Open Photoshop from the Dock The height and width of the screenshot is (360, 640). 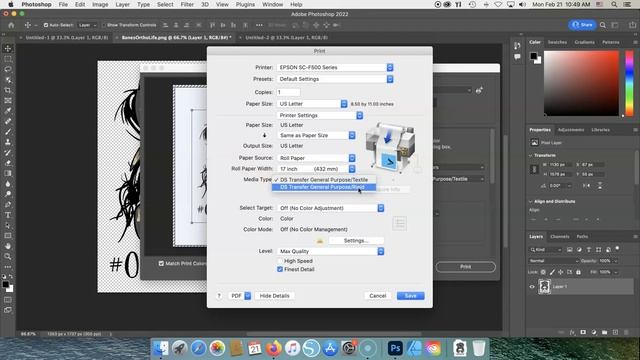pos(395,349)
